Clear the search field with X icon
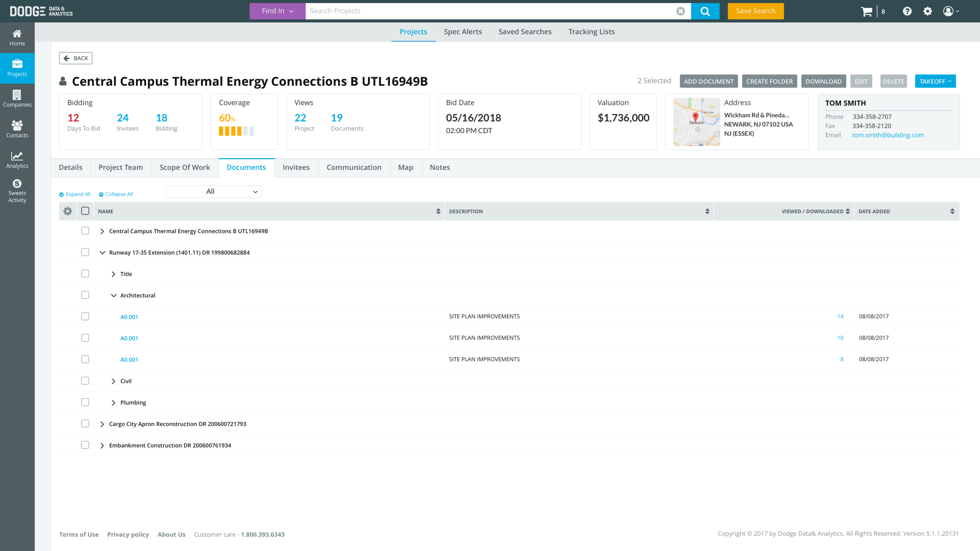Screen dimensions: 980x551 (681, 11)
